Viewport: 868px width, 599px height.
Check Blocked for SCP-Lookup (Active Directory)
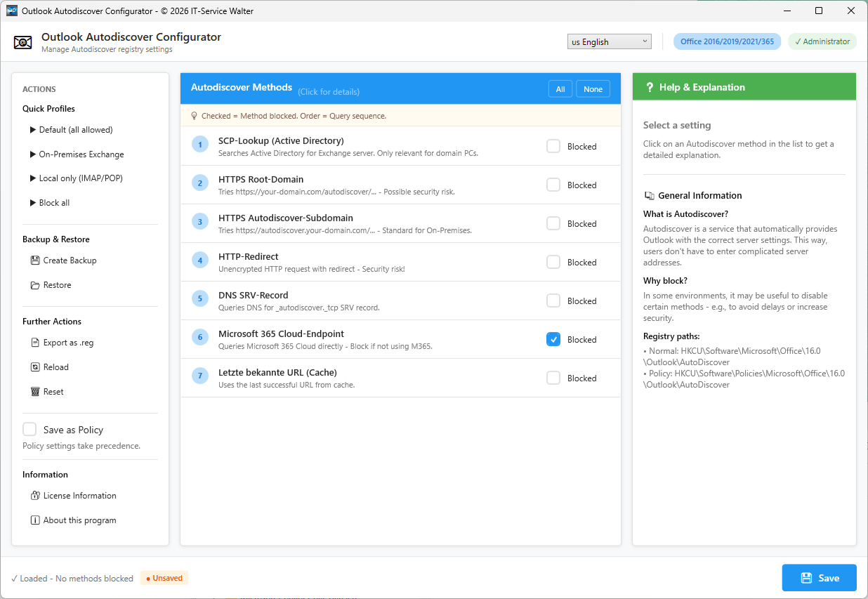(x=553, y=146)
